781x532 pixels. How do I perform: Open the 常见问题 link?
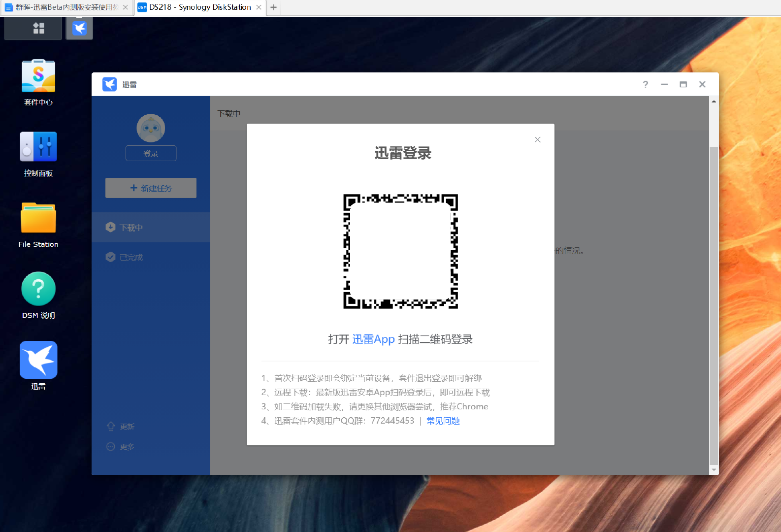click(x=443, y=421)
